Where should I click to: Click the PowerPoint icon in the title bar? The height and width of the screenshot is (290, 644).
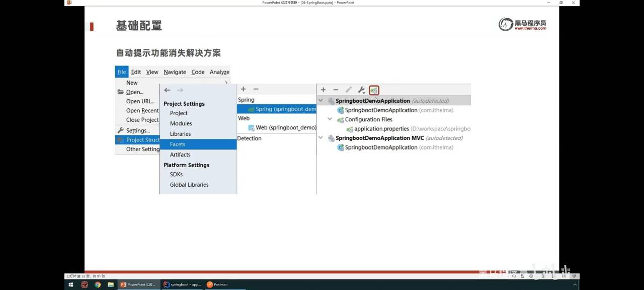point(69,3)
